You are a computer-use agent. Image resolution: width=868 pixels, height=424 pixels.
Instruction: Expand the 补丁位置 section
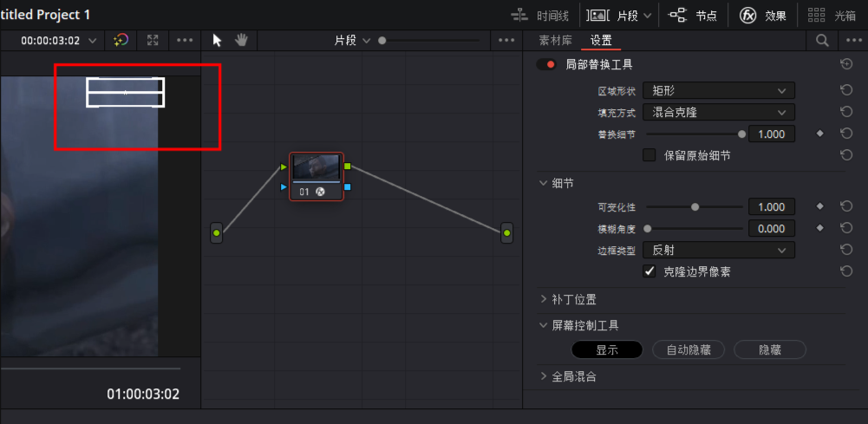click(x=573, y=299)
